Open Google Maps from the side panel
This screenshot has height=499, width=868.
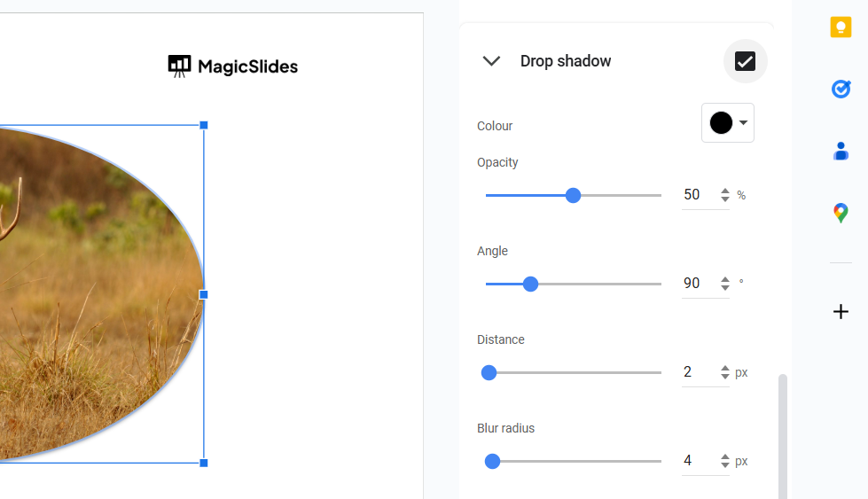pyautogui.click(x=841, y=213)
